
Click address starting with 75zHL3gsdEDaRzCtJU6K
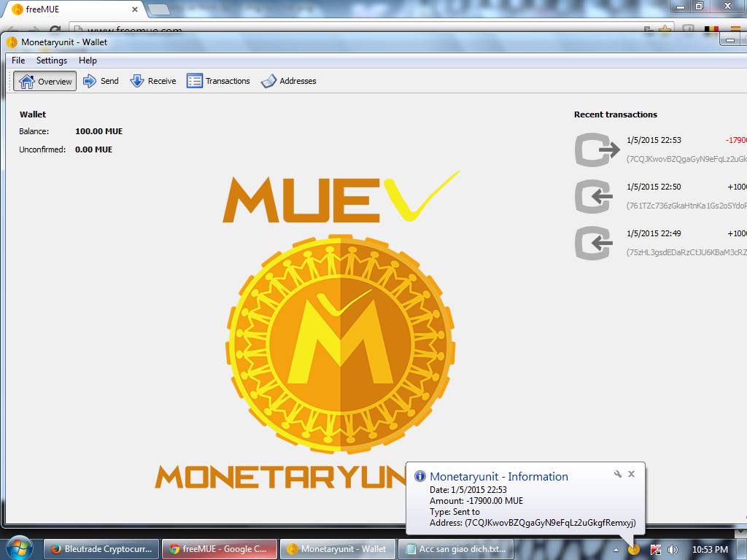coord(686,252)
